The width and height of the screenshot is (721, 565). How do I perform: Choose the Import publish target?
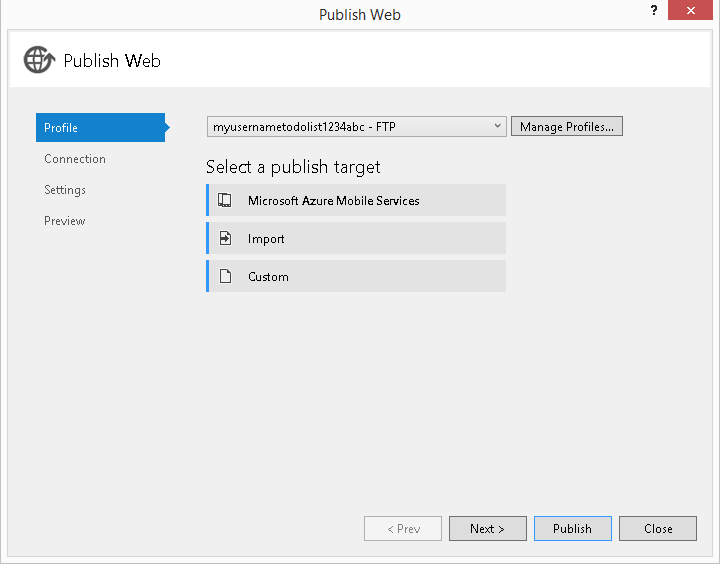pyautogui.click(x=356, y=238)
